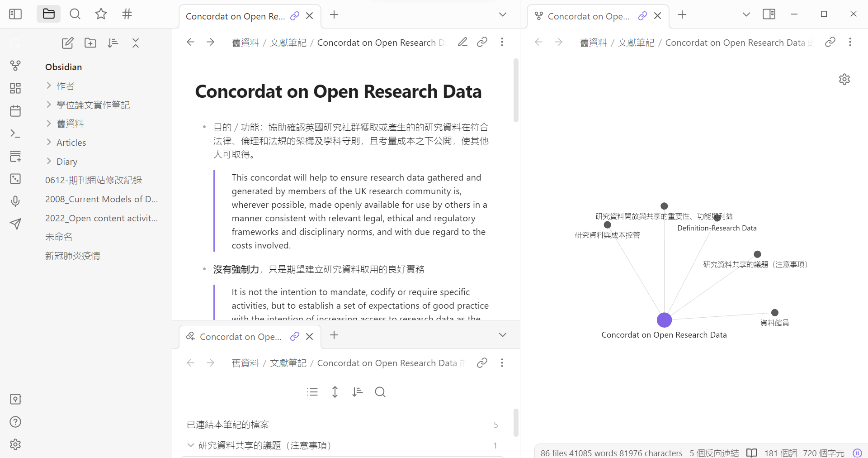This screenshot has height=458, width=868.
Task: Create a new note icon
Action: coord(67,43)
